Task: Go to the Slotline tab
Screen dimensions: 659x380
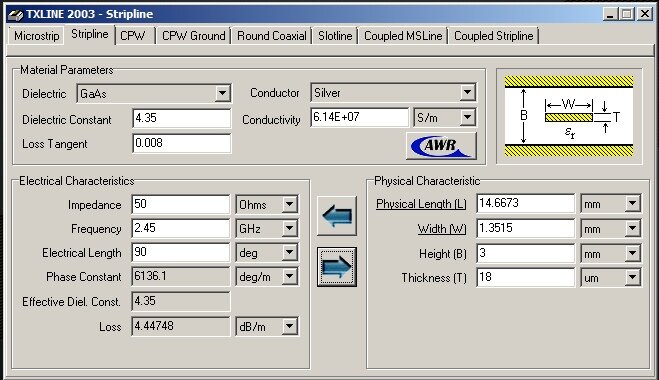Action: [335, 36]
